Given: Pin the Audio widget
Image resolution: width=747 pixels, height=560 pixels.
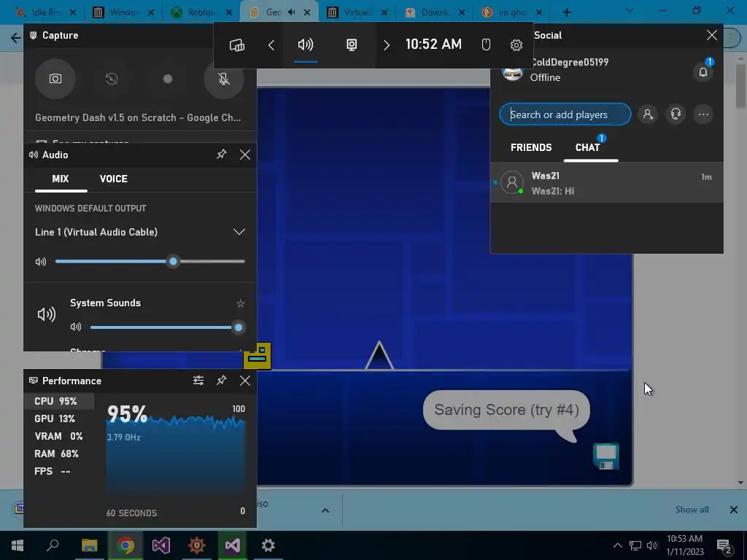Looking at the screenshot, I should point(222,155).
